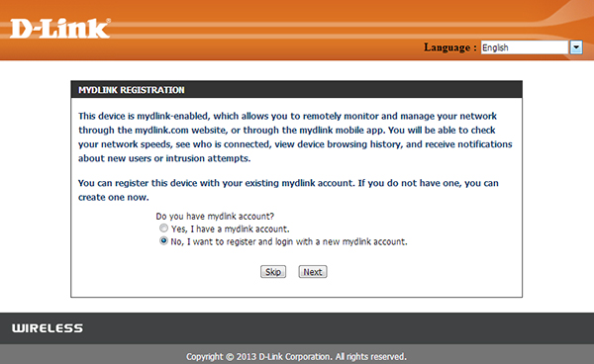
Task: Click the "about new users or intrusion attempts." line
Action: [164, 158]
